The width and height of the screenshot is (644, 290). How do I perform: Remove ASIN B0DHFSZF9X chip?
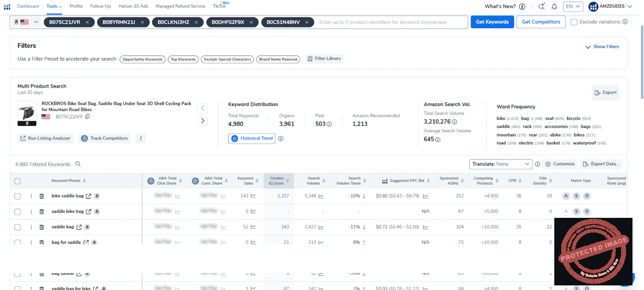point(251,22)
